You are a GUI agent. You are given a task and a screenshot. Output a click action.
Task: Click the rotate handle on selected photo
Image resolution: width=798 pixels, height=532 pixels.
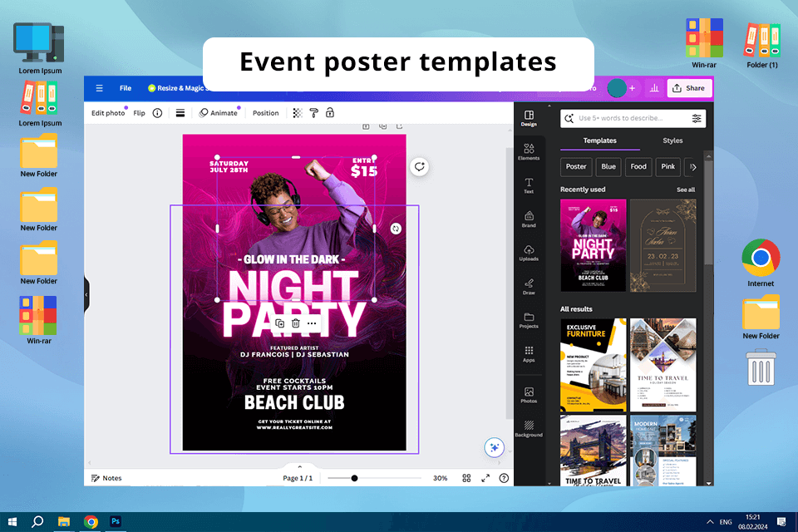point(396,229)
